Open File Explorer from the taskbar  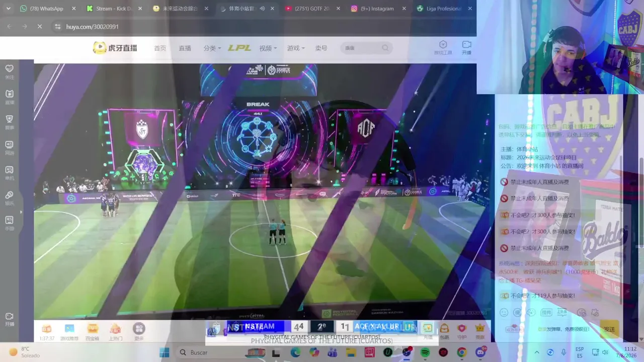(x=351, y=352)
